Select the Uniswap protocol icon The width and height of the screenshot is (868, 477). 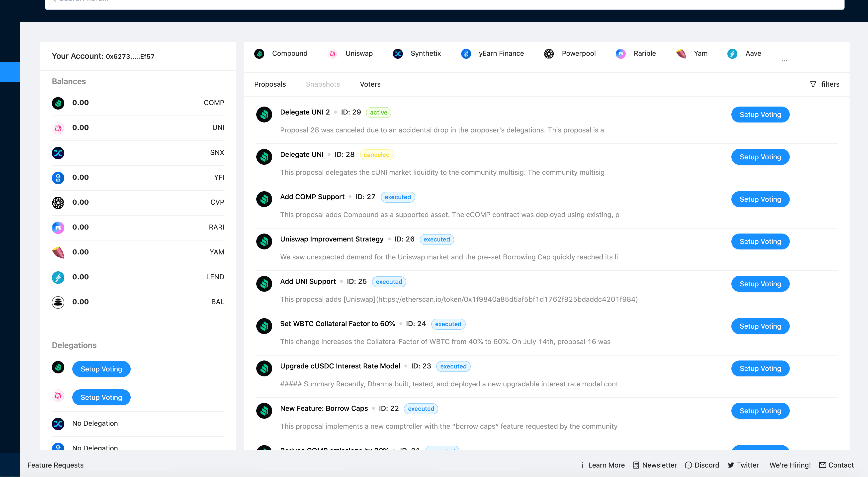[x=334, y=54]
